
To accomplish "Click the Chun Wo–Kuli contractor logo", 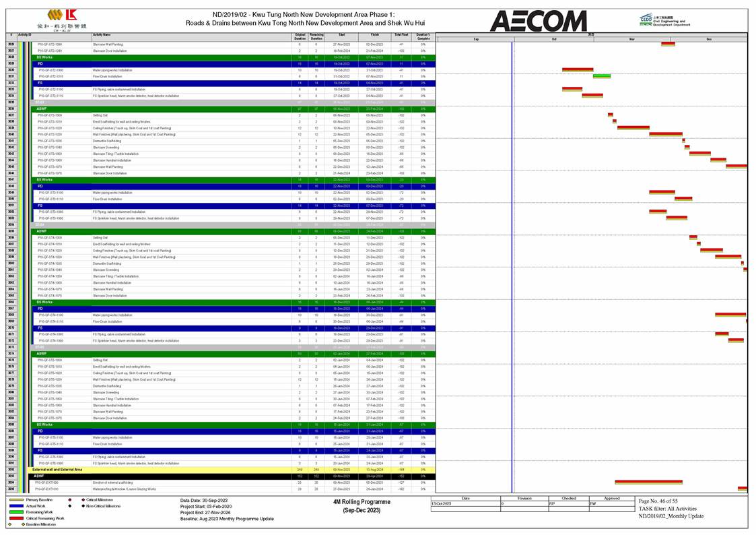I will tap(66, 18).
